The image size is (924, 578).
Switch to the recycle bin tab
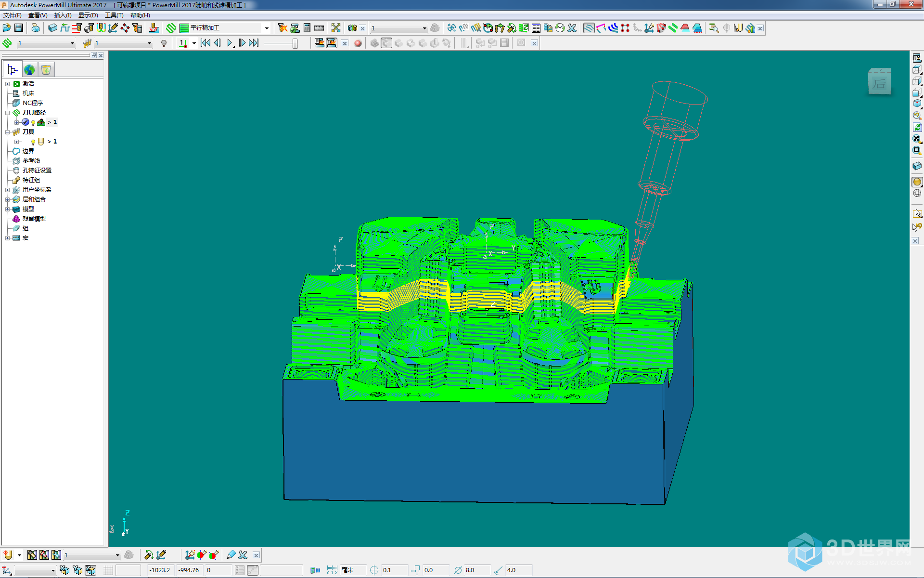click(x=46, y=70)
